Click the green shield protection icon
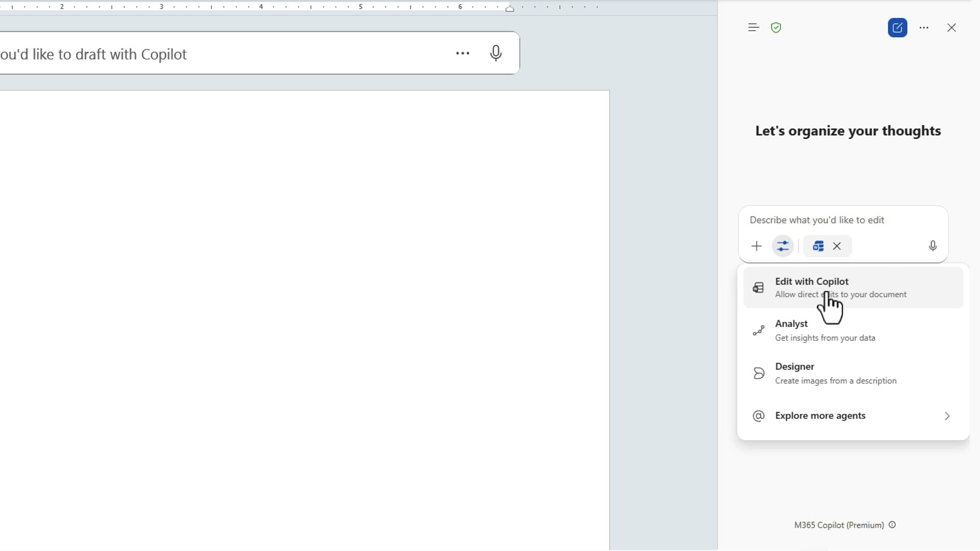The height and width of the screenshot is (551, 980). [776, 28]
